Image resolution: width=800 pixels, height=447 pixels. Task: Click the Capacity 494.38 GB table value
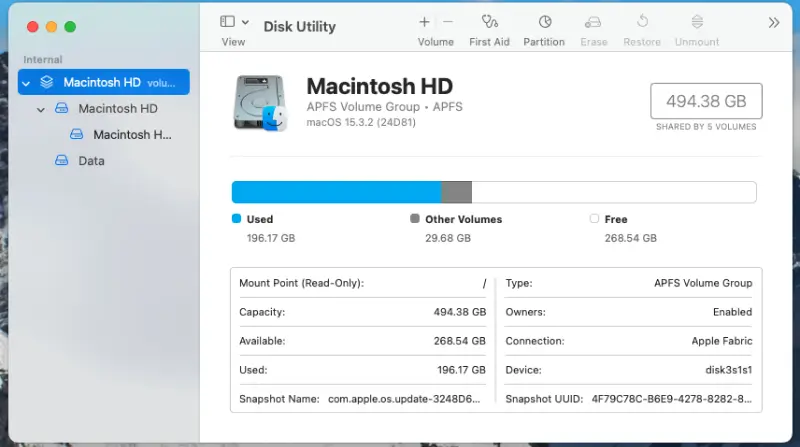click(x=460, y=312)
